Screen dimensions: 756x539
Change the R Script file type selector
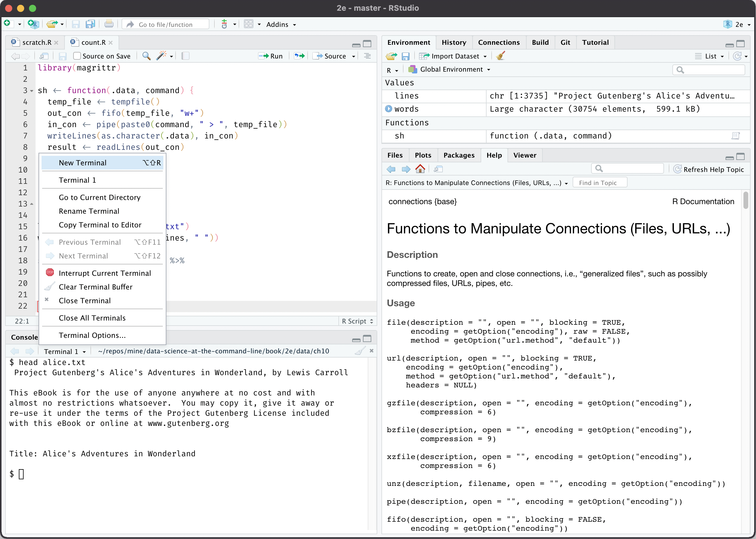tap(357, 321)
